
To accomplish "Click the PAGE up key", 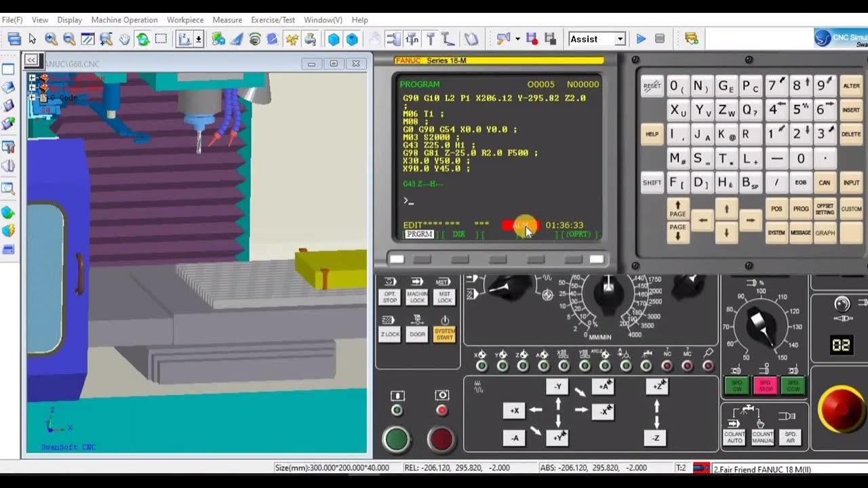I will pyautogui.click(x=678, y=209).
